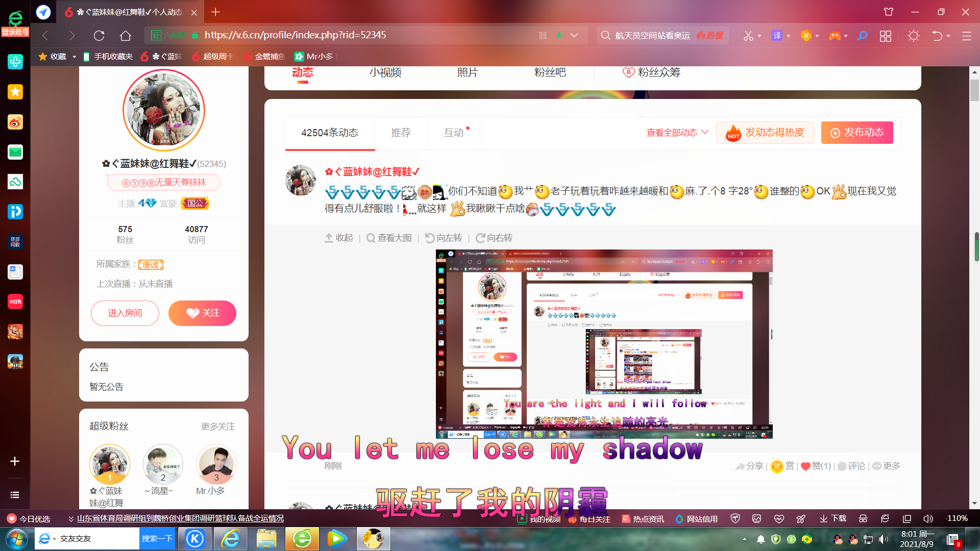Click the 进入房间 button

(x=125, y=313)
